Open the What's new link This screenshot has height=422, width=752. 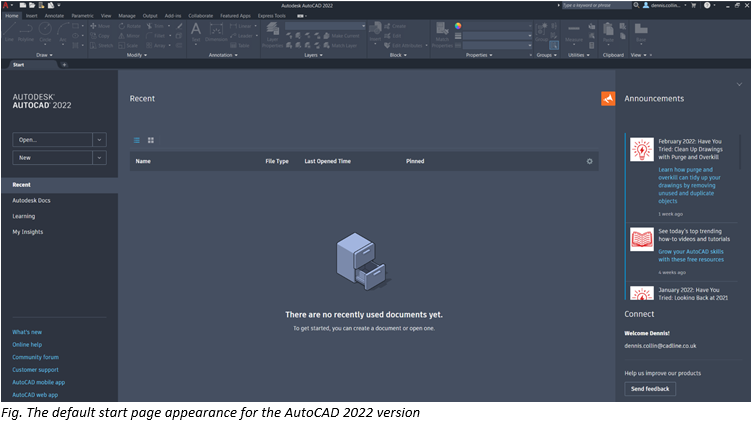[27, 332]
